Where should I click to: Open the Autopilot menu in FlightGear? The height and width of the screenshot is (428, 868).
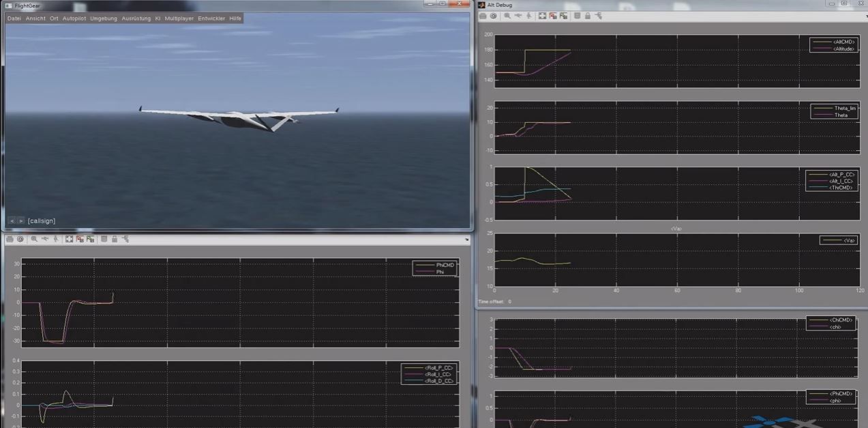(x=74, y=18)
